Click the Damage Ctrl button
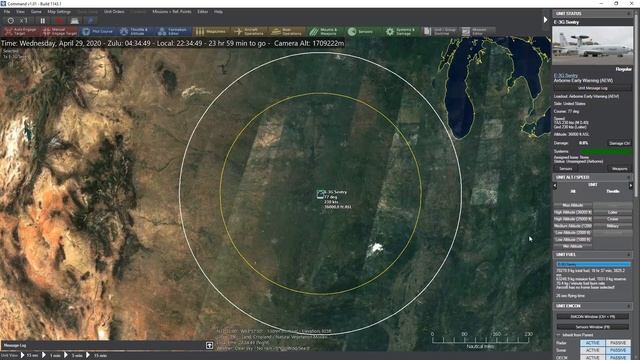640x360 pixels. (x=619, y=143)
